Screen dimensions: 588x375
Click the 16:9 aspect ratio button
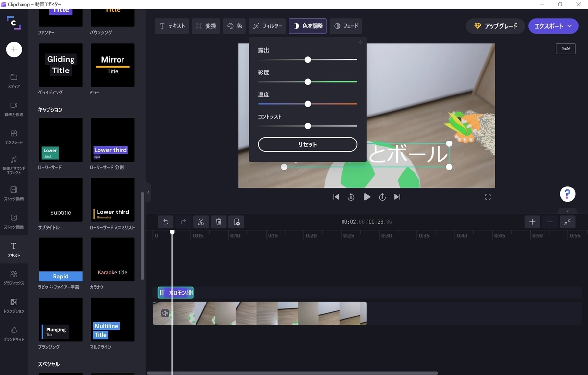click(565, 49)
